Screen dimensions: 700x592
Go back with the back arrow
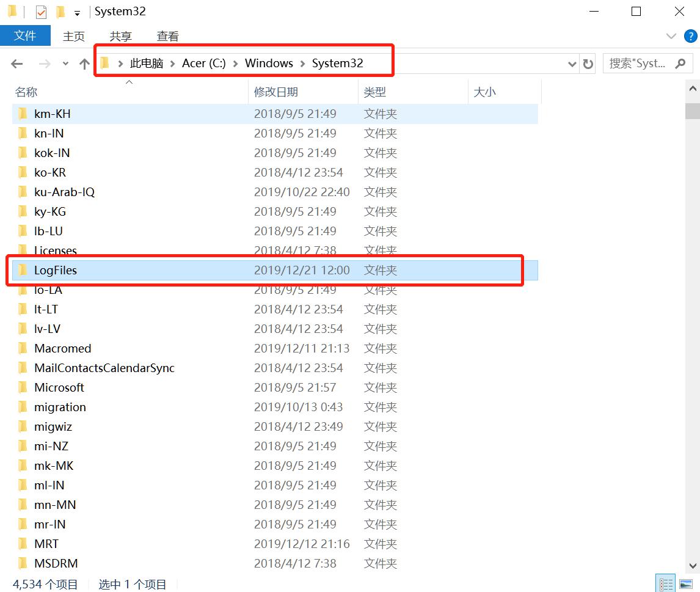[17, 64]
